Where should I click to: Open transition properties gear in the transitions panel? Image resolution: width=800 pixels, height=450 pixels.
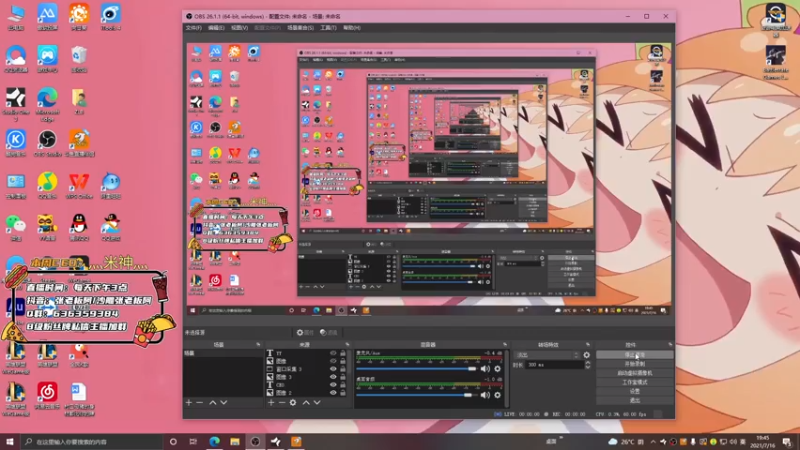tap(587, 355)
